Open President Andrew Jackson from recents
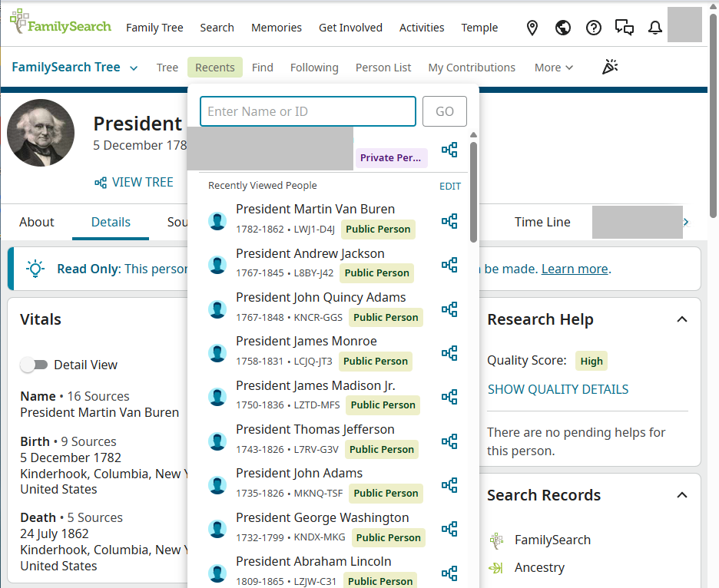Viewport: 719px width, 588px height. 310,253
